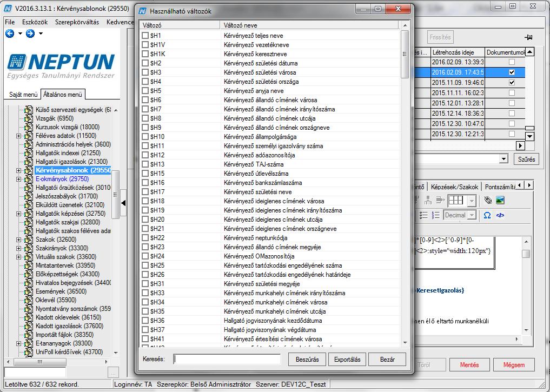
Task: Click the variable list vertical scrollbar thumb
Action: [x=405, y=54]
